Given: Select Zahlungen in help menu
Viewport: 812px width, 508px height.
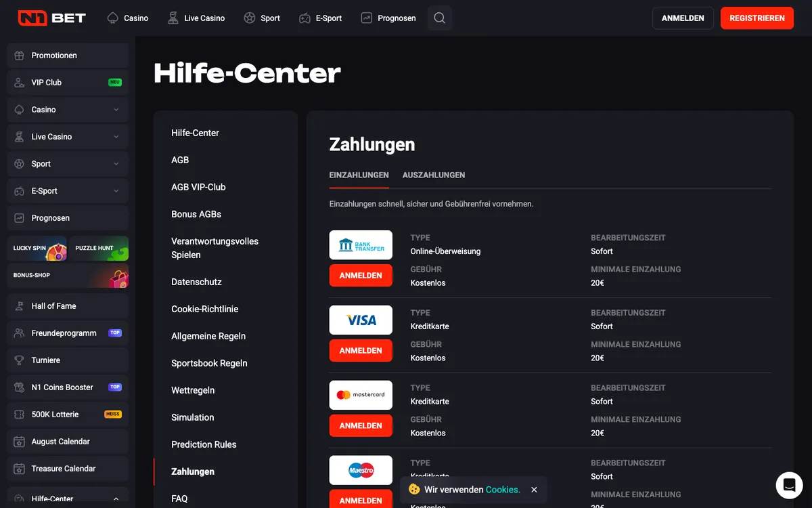Looking at the screenshot, I should (193, 471).
